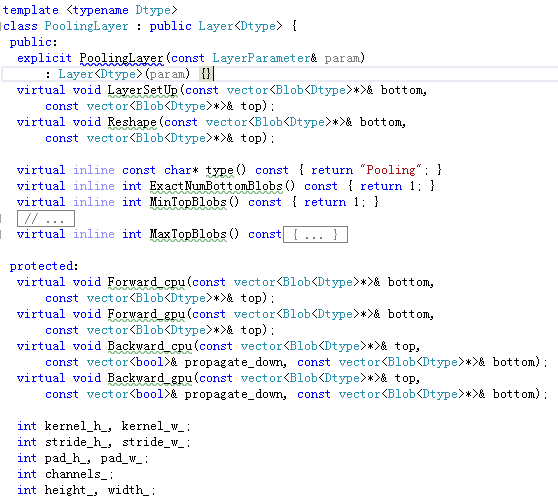Click PoolingLayer in the class declaration line
This screenshot has height=498, width=558.
tap(86, 26)
